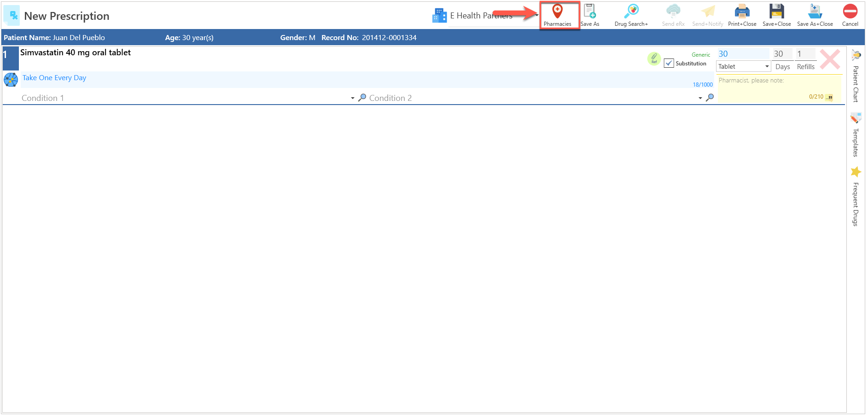Open the Patient Chart side panel
The image size is (868, 416).
[x=856, y=76]
